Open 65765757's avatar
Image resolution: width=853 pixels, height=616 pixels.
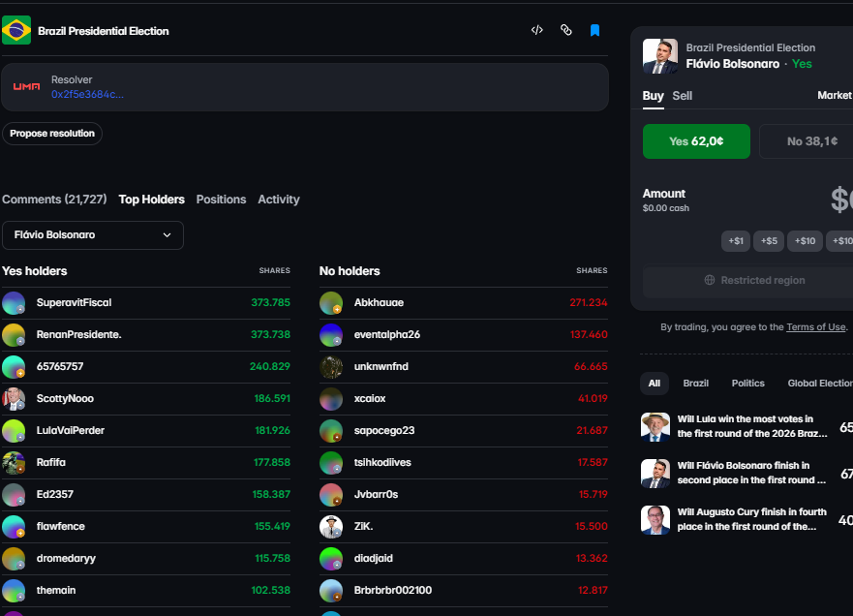(x=14, y=367)
